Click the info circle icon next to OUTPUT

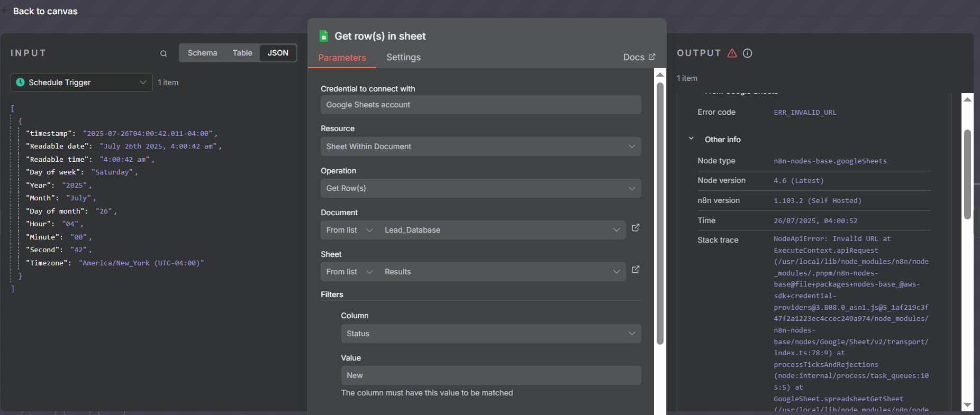pos(748,53)
